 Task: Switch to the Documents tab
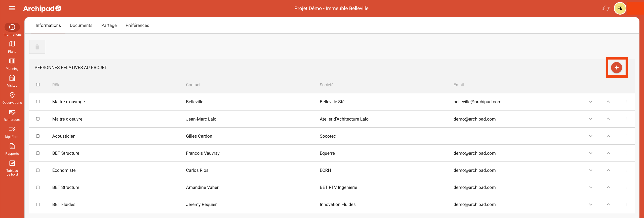click(81, 25)
